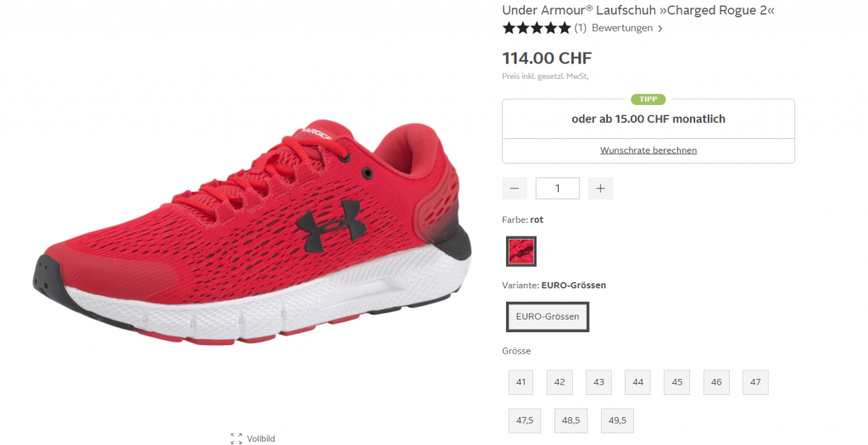Select the red color swatch

521,251
